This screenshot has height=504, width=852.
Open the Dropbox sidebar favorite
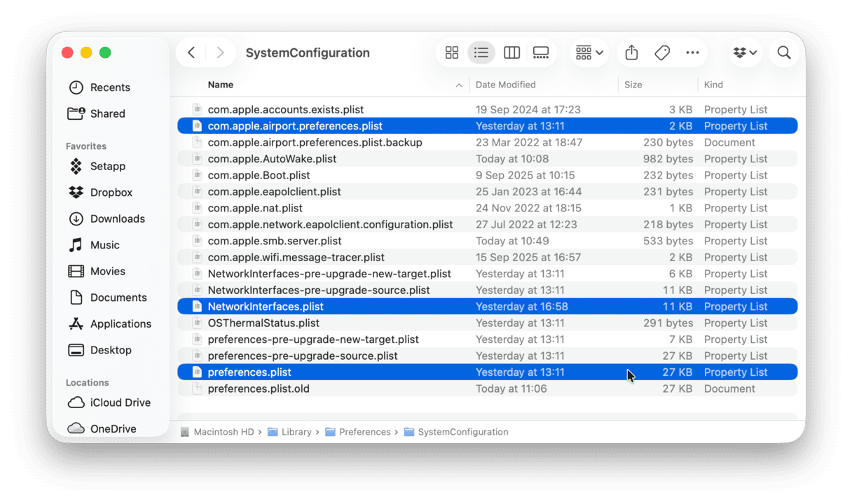(101, 192)
